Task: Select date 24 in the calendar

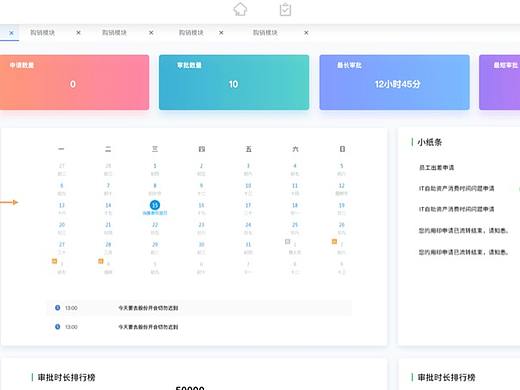Action: coord(248,225)
